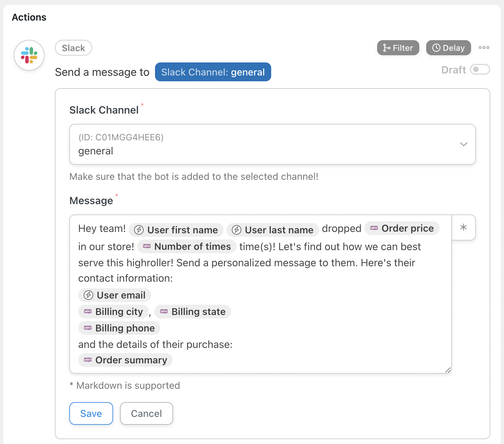Select the Order summary token
The image size is (504, 444).
pyautogui.click(x=125, y=360)
